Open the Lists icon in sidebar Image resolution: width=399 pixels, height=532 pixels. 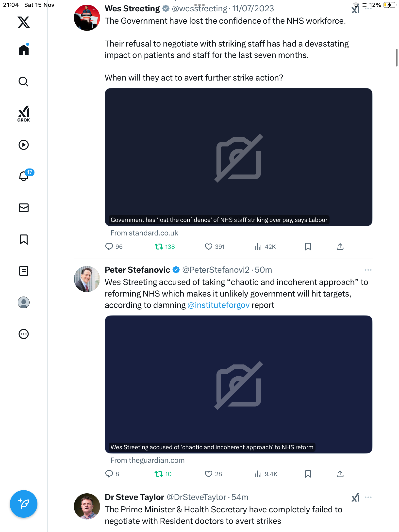(x=24, y=271)
